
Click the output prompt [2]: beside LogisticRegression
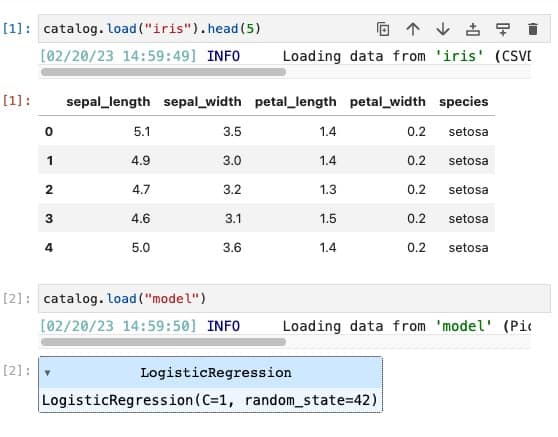click(x=17, y=370)
